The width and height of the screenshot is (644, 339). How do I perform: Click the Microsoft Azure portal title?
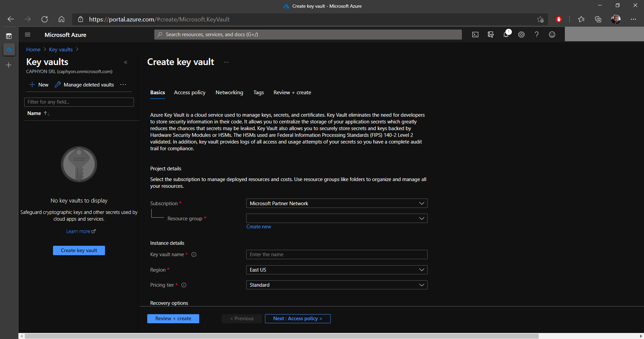tap(65, 35)
